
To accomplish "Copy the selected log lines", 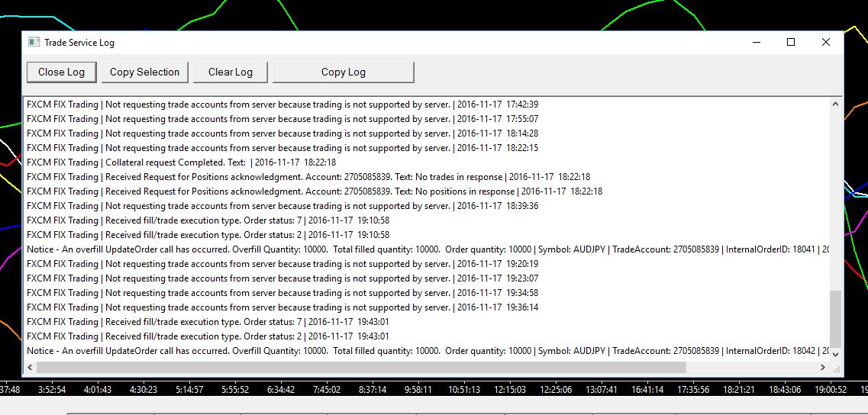I will (x=144, y=72).
